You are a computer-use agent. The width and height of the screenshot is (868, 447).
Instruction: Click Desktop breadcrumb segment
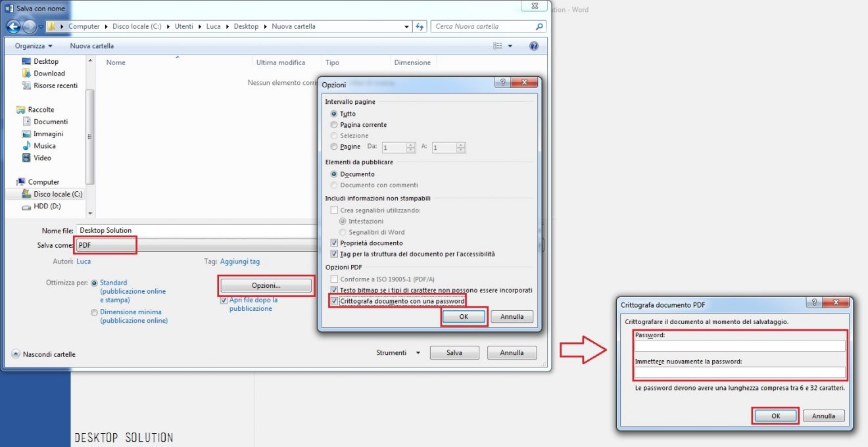tap(246, 27)
